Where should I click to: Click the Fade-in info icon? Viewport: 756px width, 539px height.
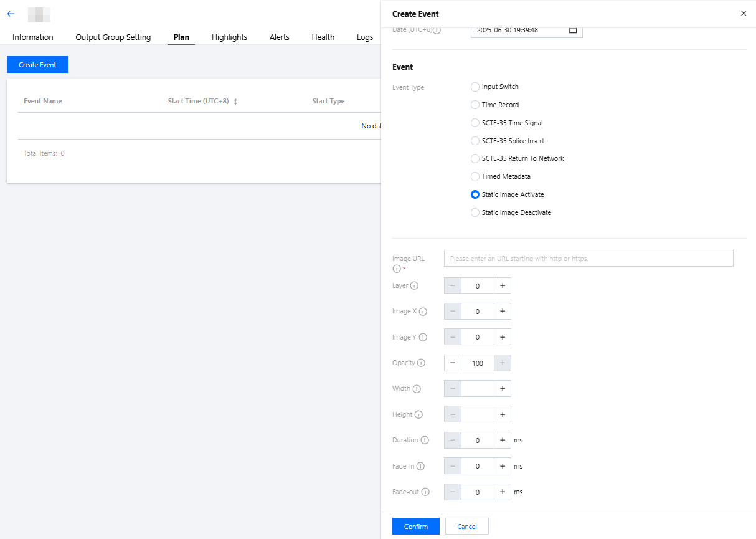point(420,466)
